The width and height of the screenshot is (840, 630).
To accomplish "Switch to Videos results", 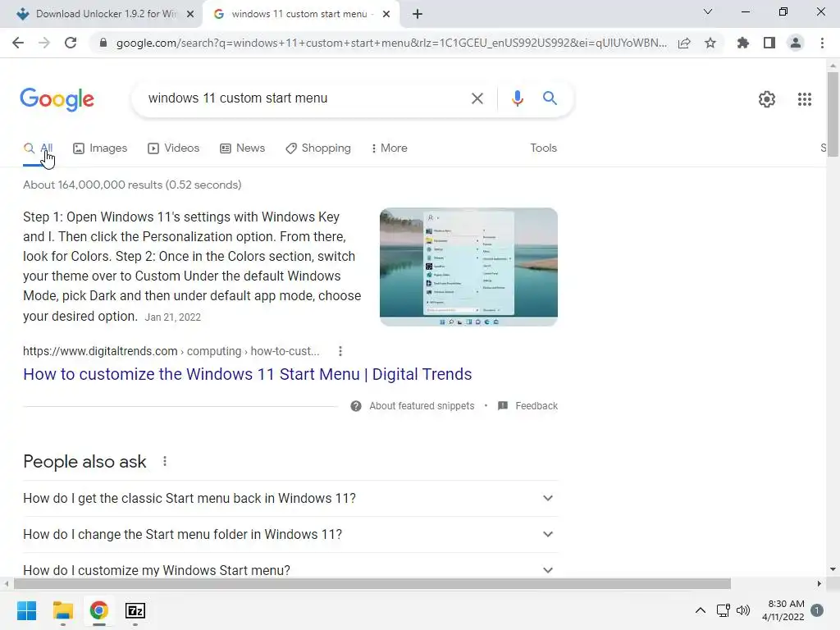I will click(x=174, y=148).
